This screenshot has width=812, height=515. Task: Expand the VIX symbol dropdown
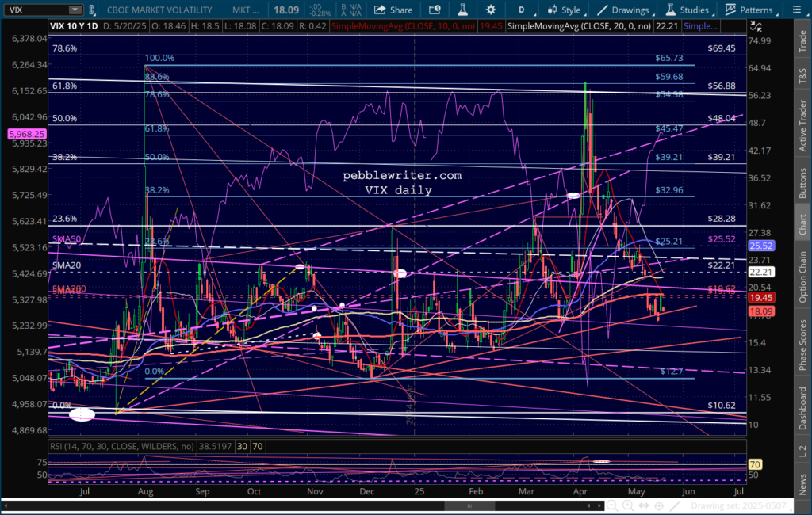[x=74, y=10]
